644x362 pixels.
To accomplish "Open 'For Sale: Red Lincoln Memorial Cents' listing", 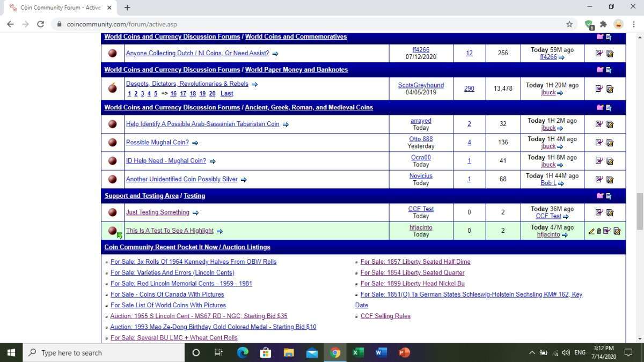I will 181,283.
